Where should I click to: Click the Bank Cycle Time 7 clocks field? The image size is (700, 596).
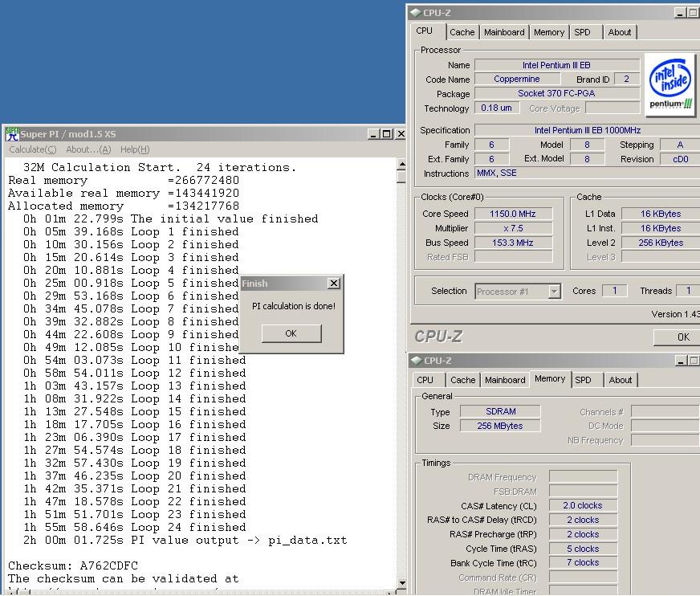(x=583, y=562)
